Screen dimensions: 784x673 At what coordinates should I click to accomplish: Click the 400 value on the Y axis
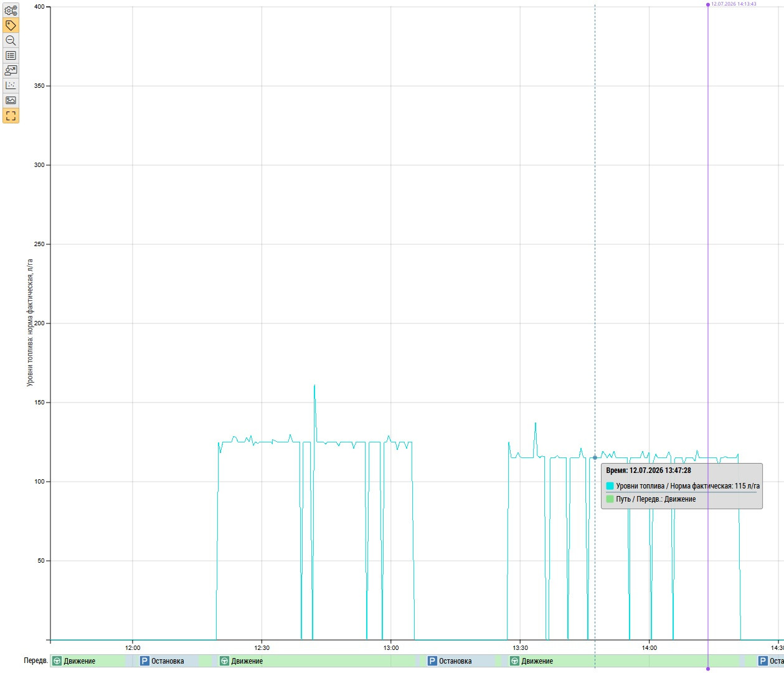pyautogui.click(x=39, y=7)
